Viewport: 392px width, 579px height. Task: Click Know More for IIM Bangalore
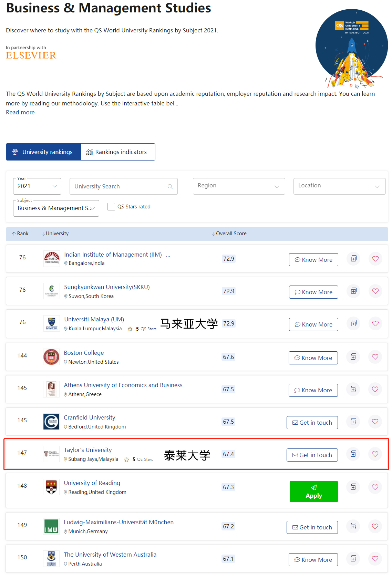[313, 260]
